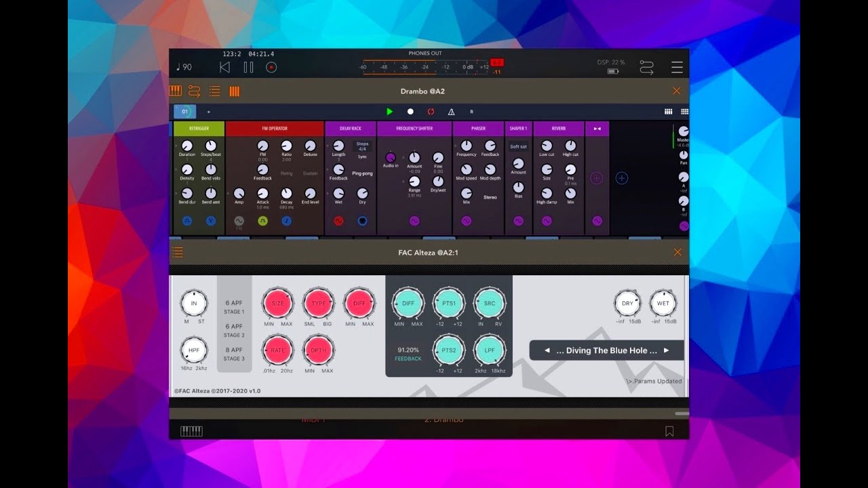868x488 pixels.
Task: Open the Steps 4/4 selector in Delay Rack
Action: 363,146
